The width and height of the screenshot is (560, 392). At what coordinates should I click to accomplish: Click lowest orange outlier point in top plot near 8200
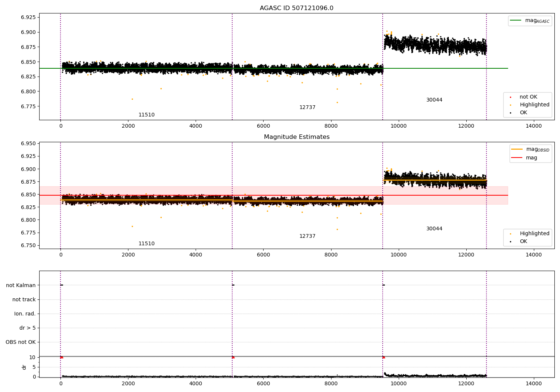[x=337, y=102]
